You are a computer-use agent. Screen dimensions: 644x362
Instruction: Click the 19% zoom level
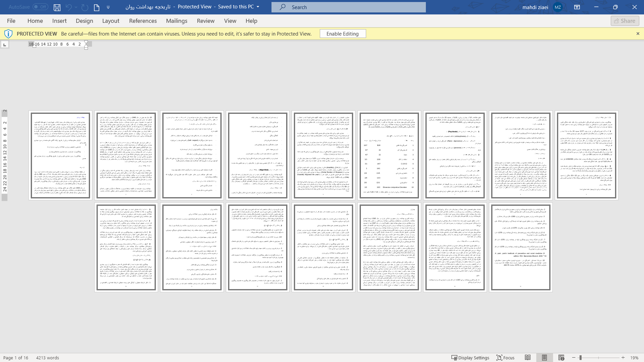(x=634, y=358)
